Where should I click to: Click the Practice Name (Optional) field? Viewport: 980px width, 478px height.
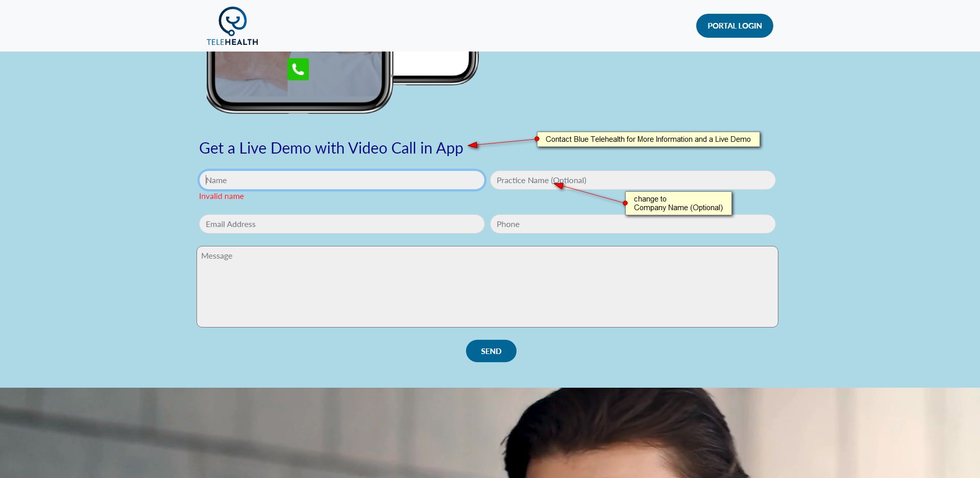[633, 180]
